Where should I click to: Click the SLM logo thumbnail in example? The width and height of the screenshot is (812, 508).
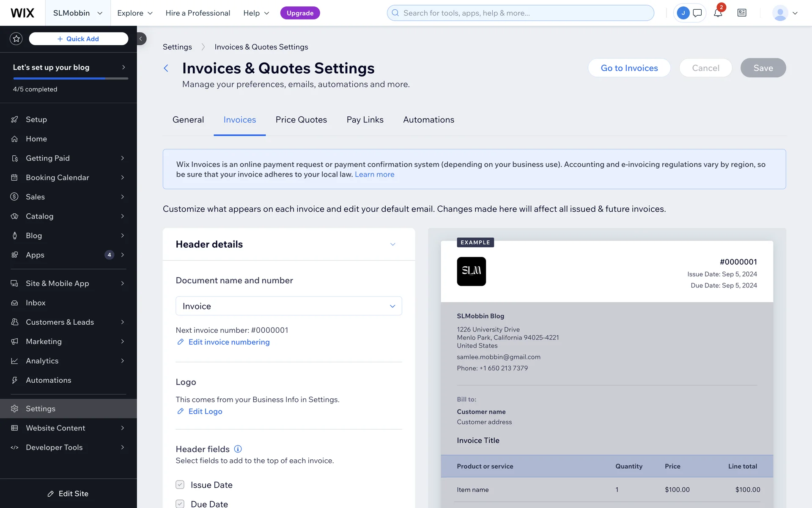pos(471,271)
